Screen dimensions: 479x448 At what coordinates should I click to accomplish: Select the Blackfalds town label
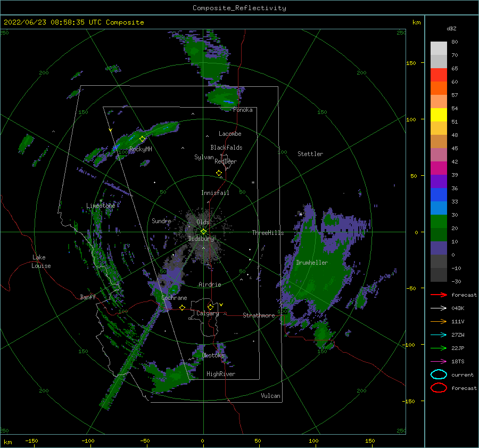pos(226,148)
